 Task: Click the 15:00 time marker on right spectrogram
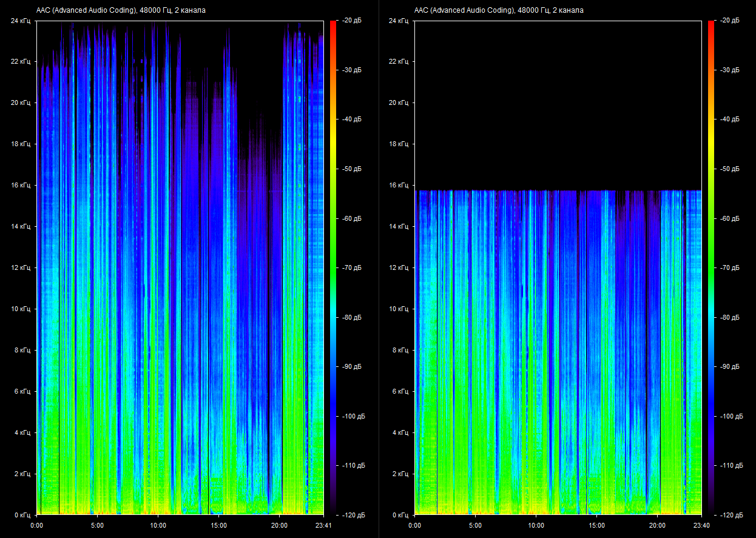[x=596, y=525]
